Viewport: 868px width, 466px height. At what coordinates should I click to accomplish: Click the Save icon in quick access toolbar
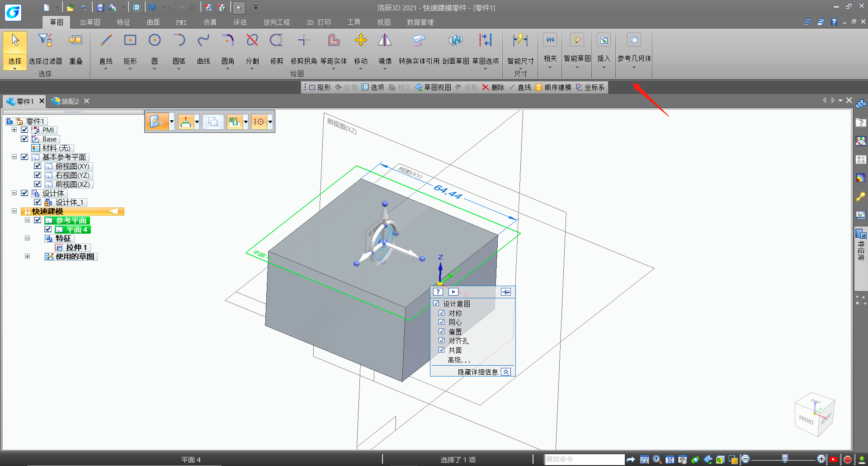100,8
